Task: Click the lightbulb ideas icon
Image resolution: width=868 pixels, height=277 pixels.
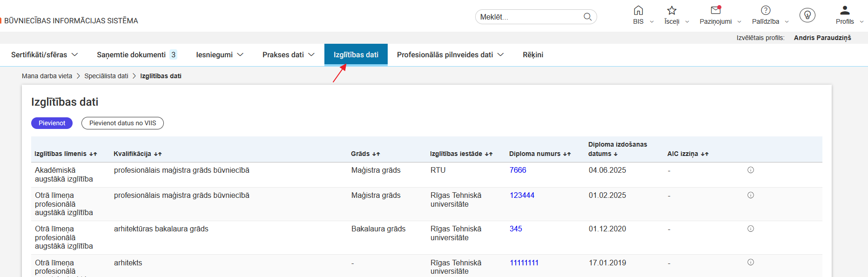Action: click(x=807, y=15)
